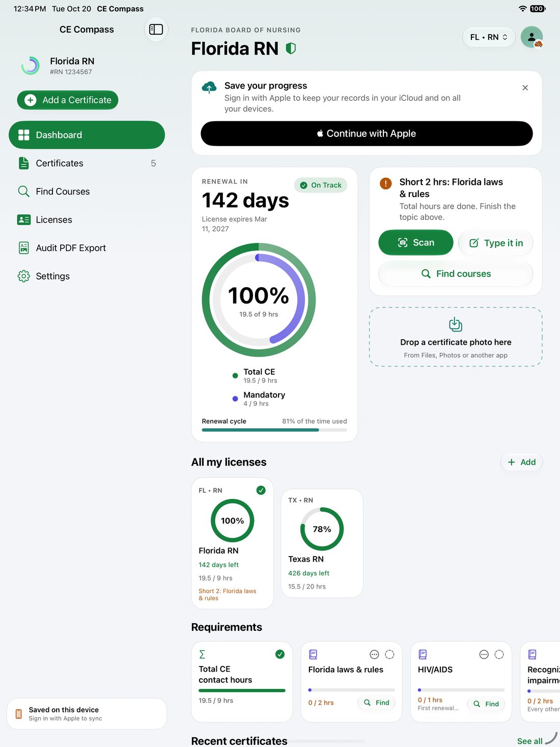This screenshot has height=747, width=560.
Task: Open See all recent certificates
Action: pyautogui.click(x=529, y=741)
